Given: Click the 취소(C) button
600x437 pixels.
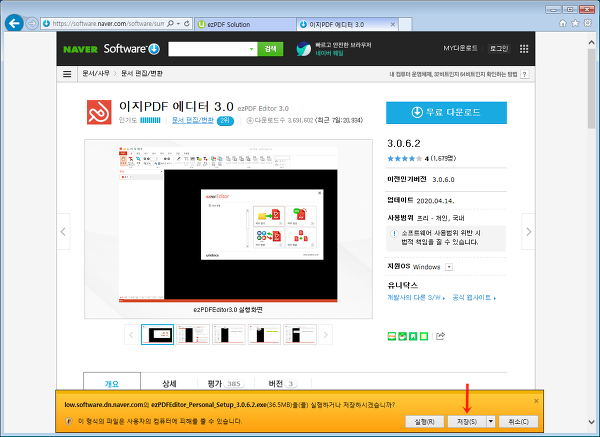Looking at the screenshot, I should coord(518,421).
